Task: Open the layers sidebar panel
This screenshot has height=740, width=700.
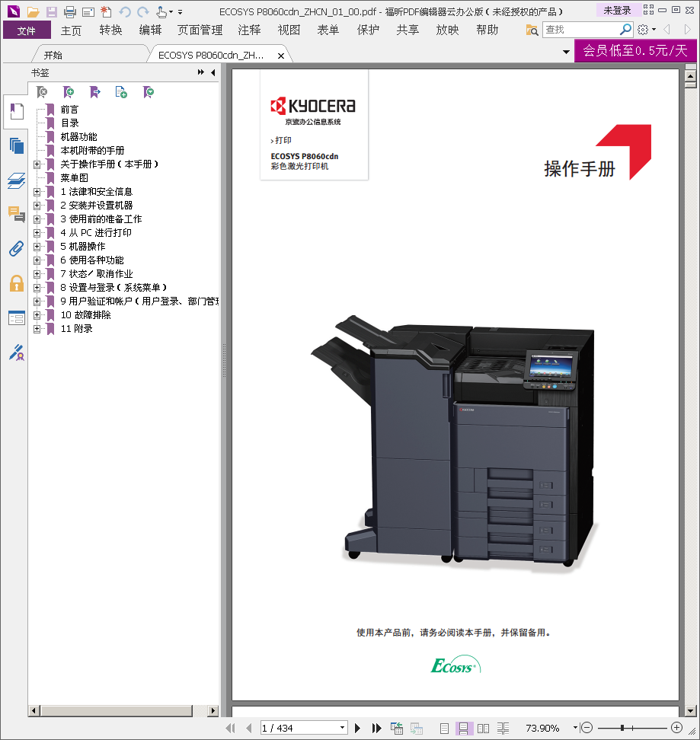Action: 17,180
